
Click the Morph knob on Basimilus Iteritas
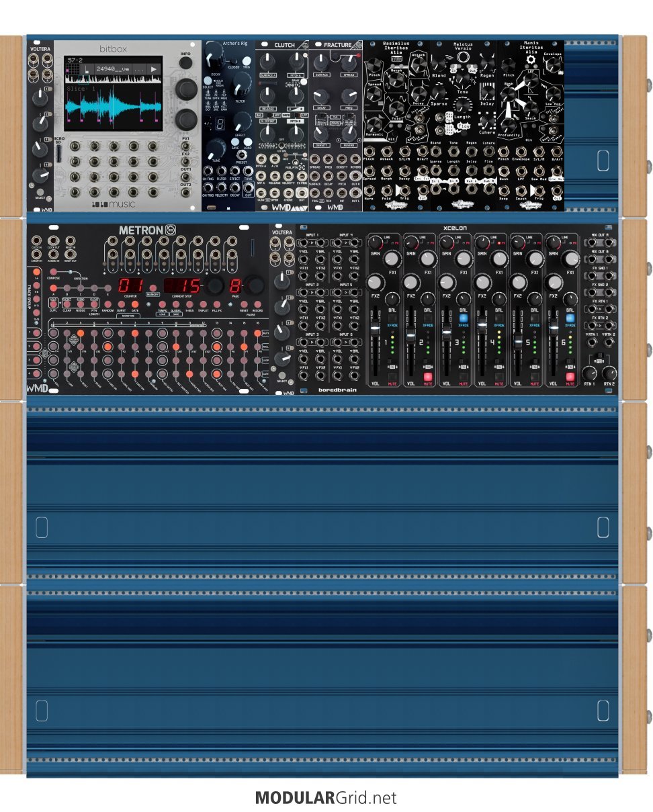pyautogui.click(x=396, y=79)
